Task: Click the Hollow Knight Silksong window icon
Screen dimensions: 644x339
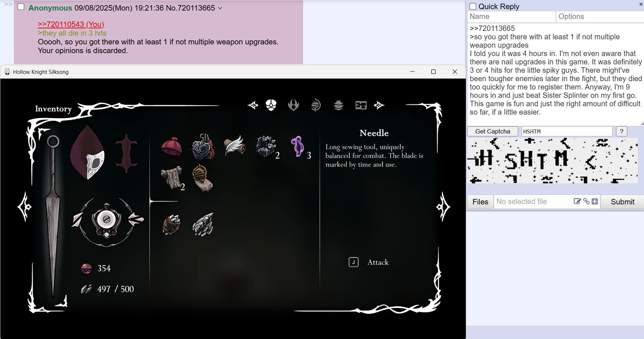Action: click(7, 72)
